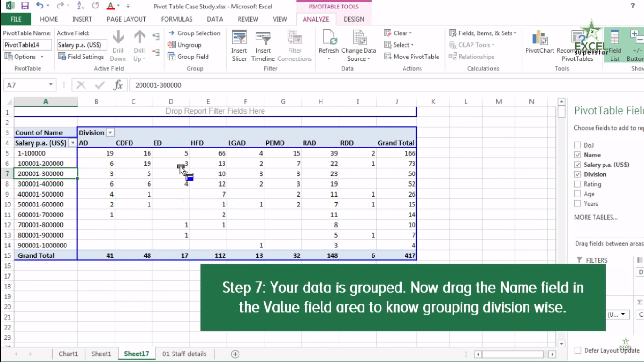Open the Division filter dropdown
The height and width of the screenshot is (362, 644).
[x=110, y=133]
